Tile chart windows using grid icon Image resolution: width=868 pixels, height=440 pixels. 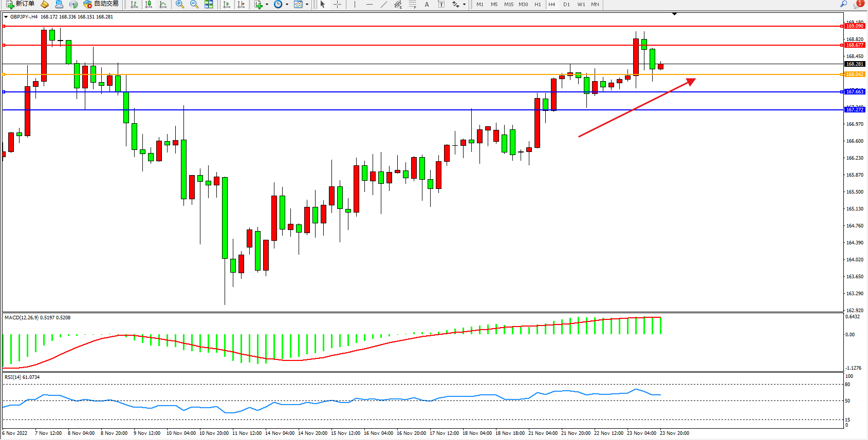pyautogui.click(x=209, y=4)
